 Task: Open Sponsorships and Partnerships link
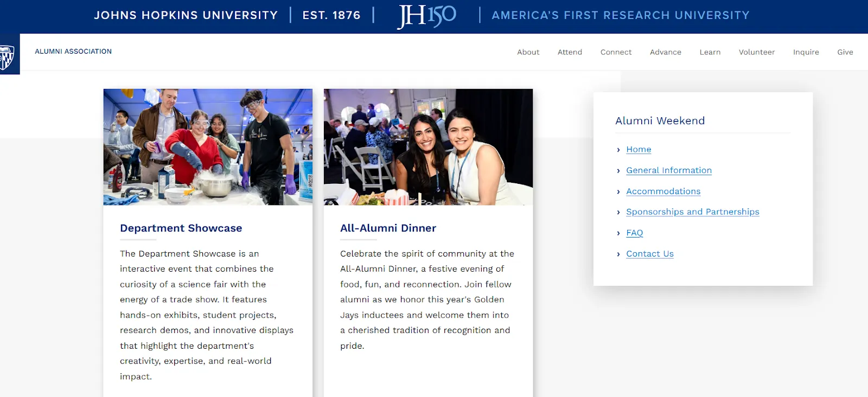692,212
